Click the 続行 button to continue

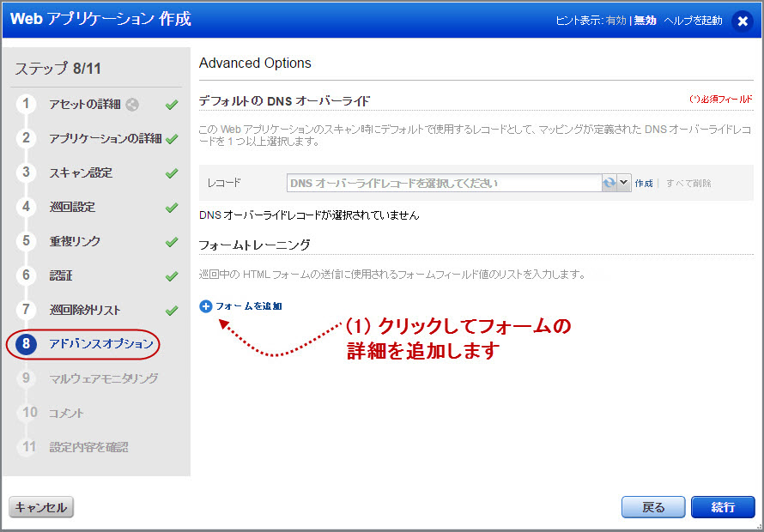(723, 507)
